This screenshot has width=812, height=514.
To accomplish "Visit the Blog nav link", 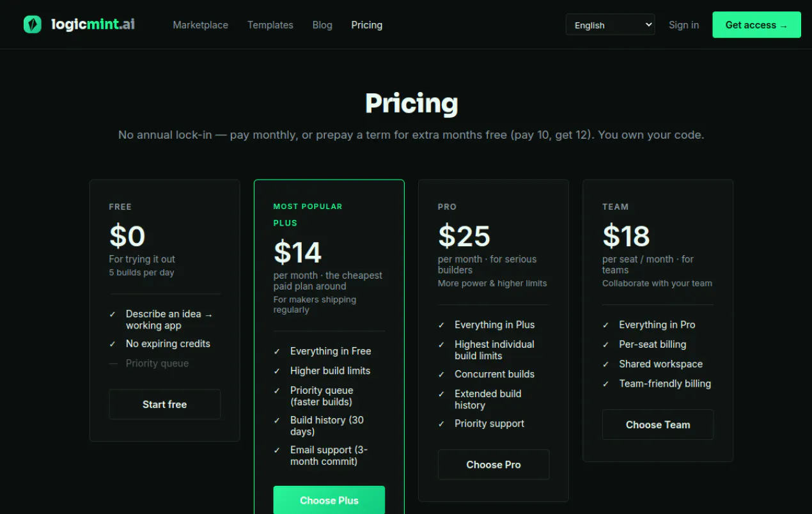I will pos(322,25).
